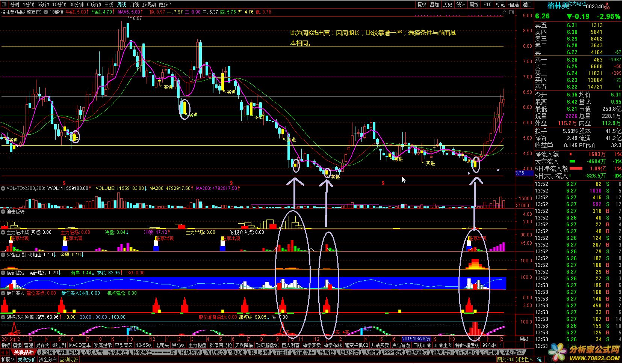The image size is (623, 364).
Task: Toggle the 主力进出场 panel arrow icon
Action: 3,232
